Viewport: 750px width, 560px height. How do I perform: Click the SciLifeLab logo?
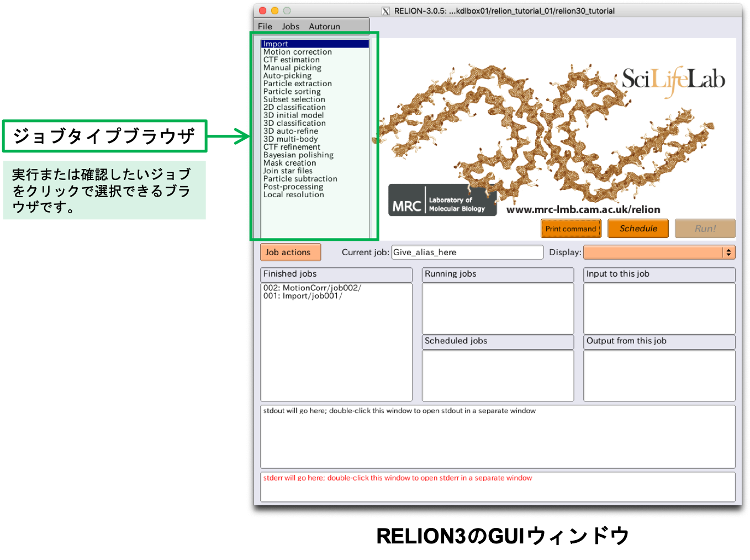click(x=673, y=81)
